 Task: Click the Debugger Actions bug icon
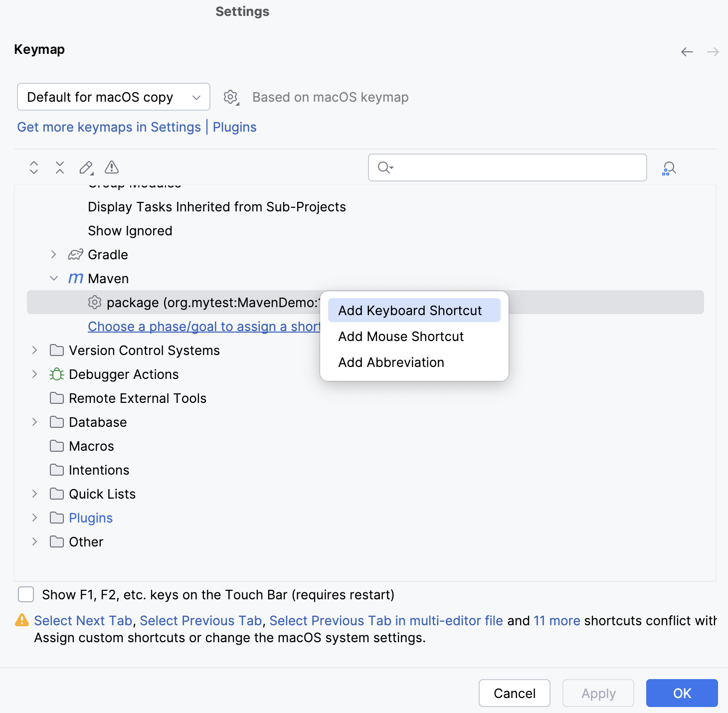click(x=56, y=374)
